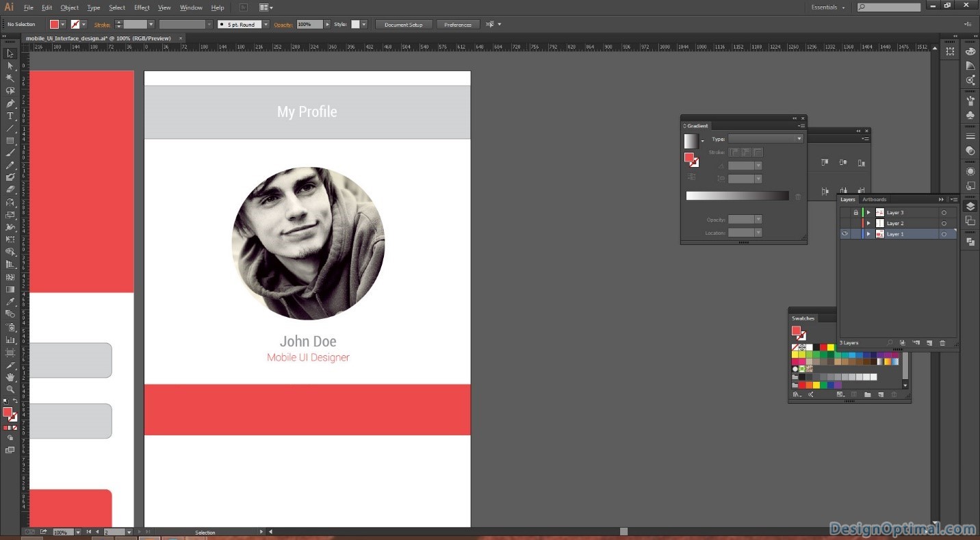The width and height of the screenshot is (980, 540).
Task: Open the Effect menu
Action: point(142,8)
